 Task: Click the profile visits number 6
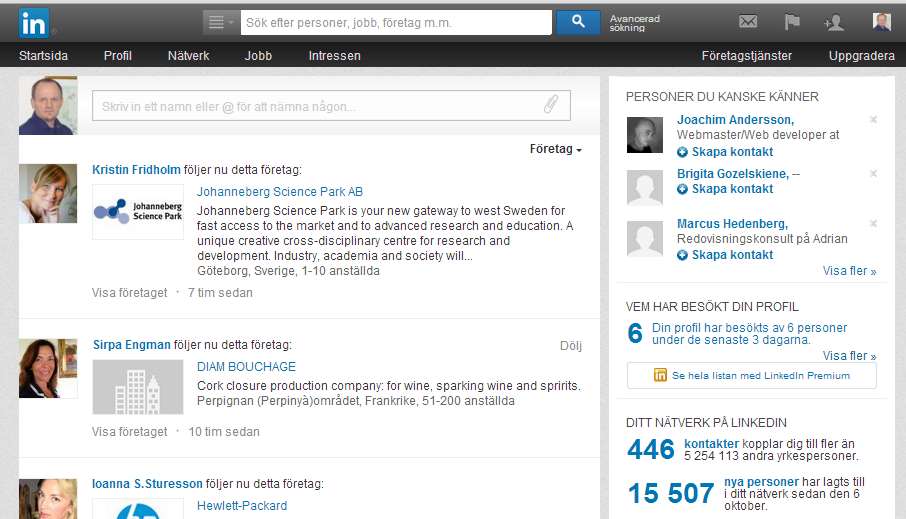pos(635,333)
